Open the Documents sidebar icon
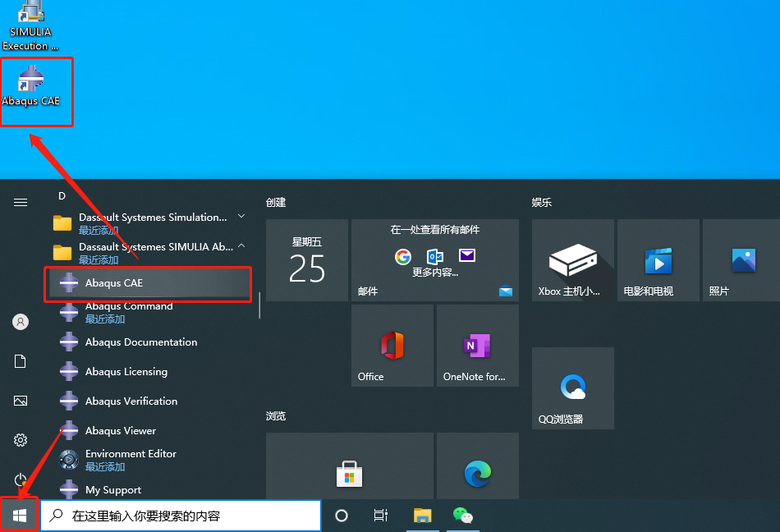The width and height of the screenshot is (780, 532). pyautogui.click(x=21, y=361)
